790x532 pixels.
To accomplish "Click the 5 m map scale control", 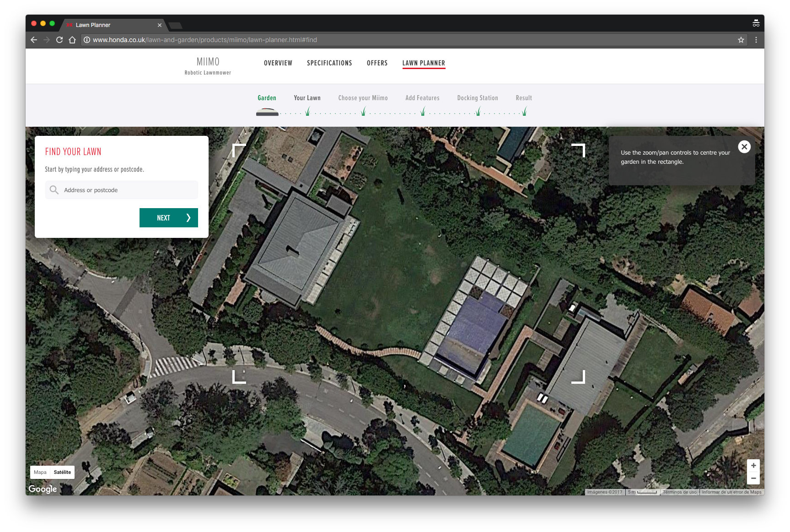I will coord(643,492).
